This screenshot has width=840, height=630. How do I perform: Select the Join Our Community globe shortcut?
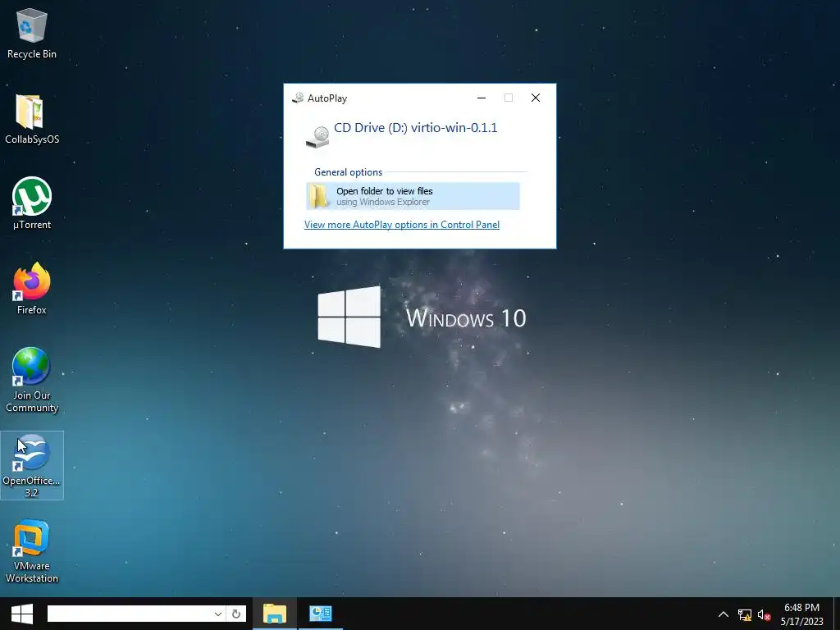32,380
